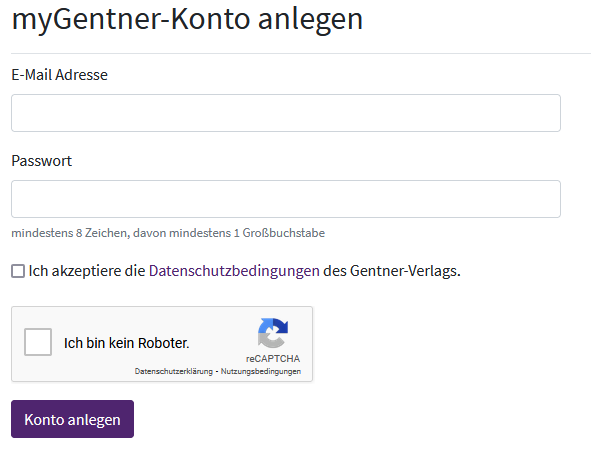Click the reCAPTCHA brand text
This screenshot has height=464, width=591.
pos(273,358)
